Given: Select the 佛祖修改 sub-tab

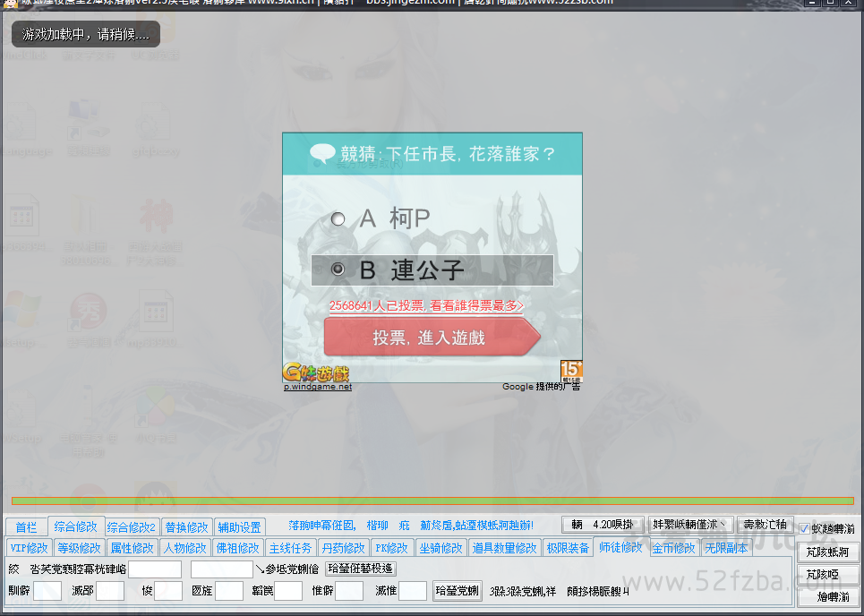Looking at the screenshot, I should (x=238, y=548).
